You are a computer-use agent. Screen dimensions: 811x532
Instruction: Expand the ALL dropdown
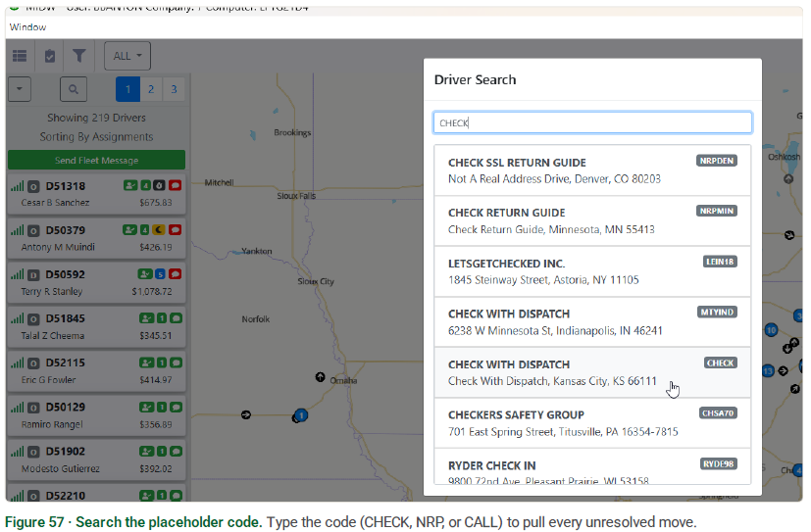click(x=127, y=56)
